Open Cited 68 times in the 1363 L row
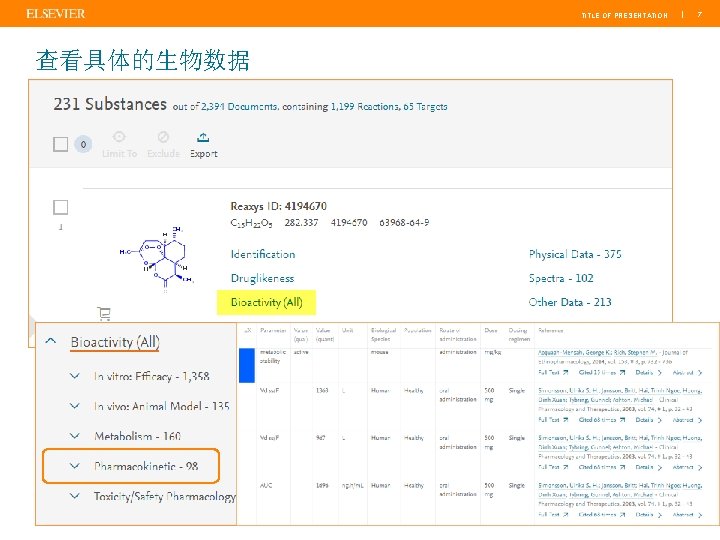This screenshot has width=720, height=540. coord(602,420)
